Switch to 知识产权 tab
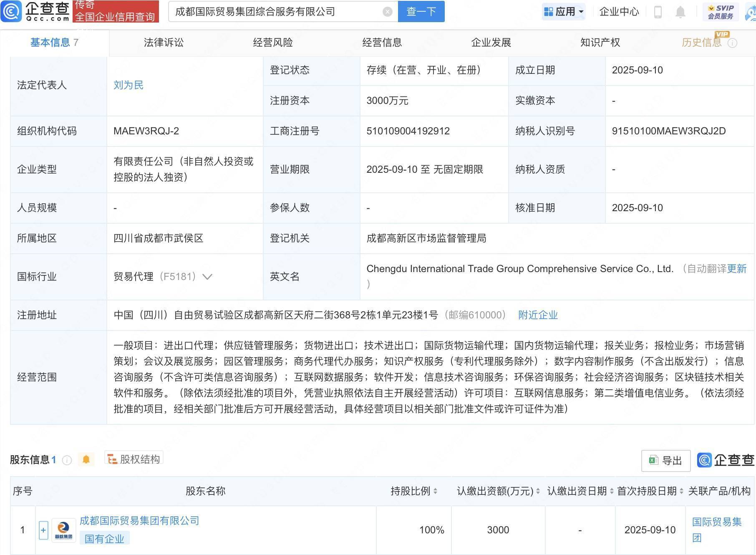 pos(600,43)
